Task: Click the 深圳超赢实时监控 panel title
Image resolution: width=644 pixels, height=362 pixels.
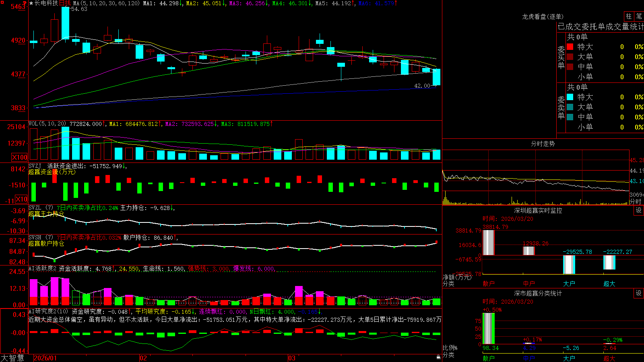Action: pos(538,210)
